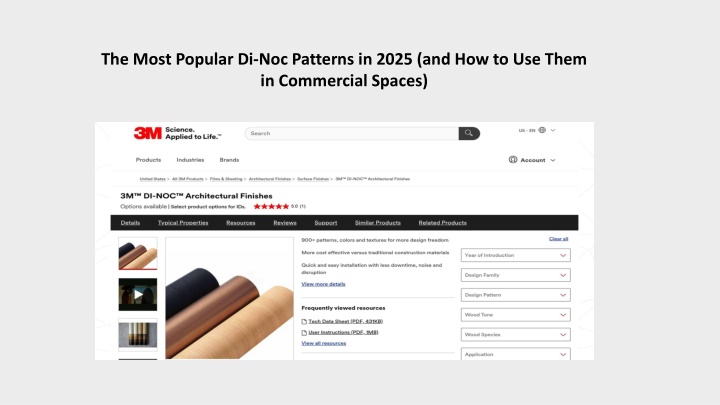Open the Application dropdown

(516, 354)
